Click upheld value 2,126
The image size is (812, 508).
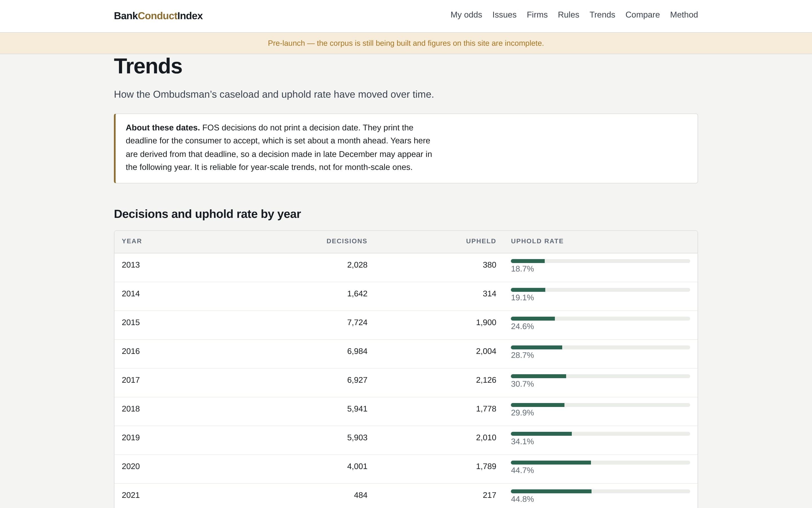tap(486, 380)
